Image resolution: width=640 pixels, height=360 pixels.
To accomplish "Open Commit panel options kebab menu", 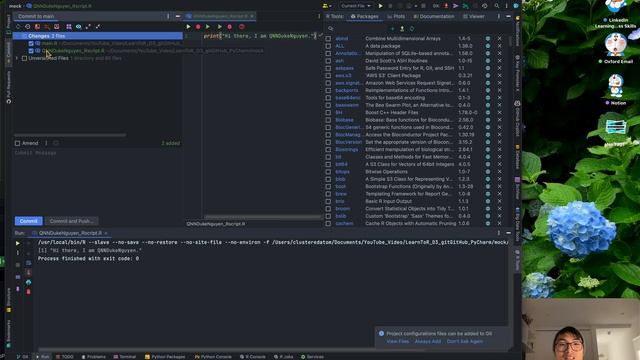I will pyautogui.click(x=168, y=16).
